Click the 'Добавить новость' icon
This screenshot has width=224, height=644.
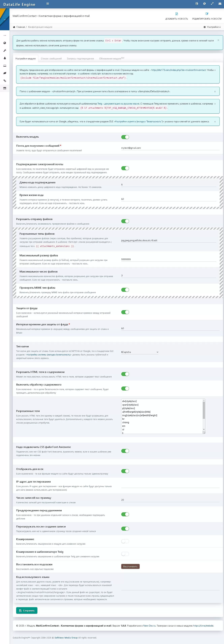177,14
